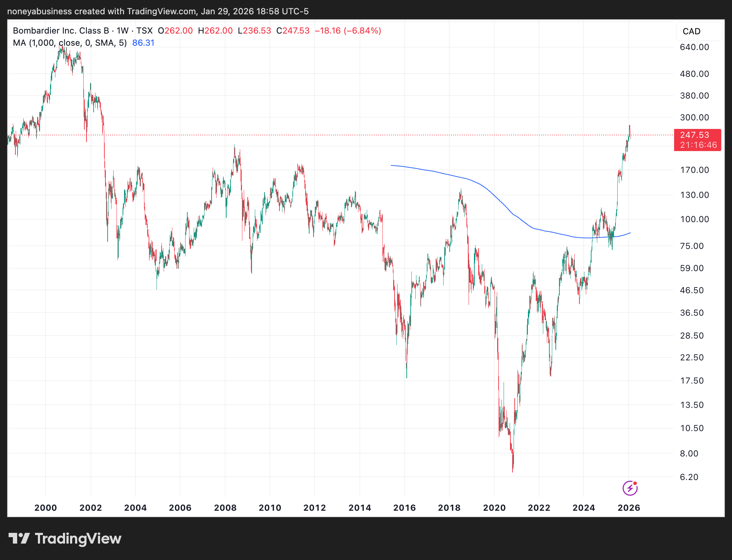The height and width of the screenshot is (560, 732).
Task: Click the snapshot caption with TradingView.com text
Action: [158, 11]
